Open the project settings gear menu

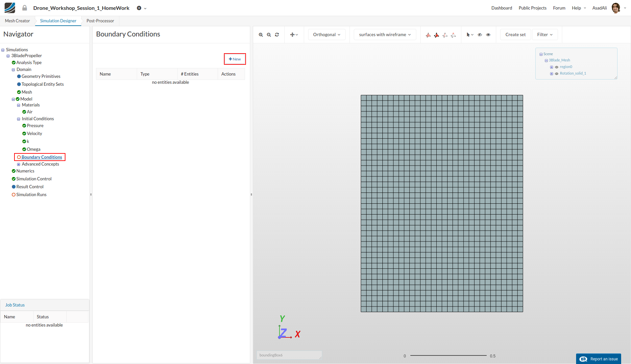[141, 8]
